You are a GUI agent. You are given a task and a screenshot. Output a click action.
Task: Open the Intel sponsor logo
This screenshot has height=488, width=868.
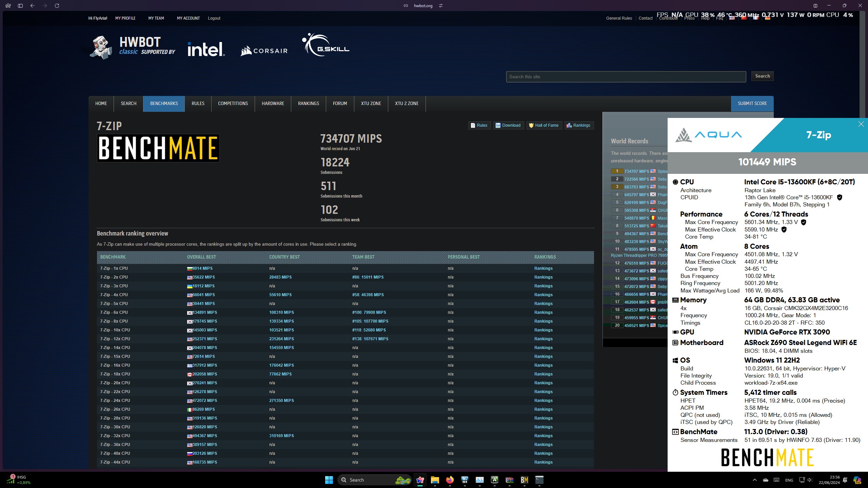(206, 49)
